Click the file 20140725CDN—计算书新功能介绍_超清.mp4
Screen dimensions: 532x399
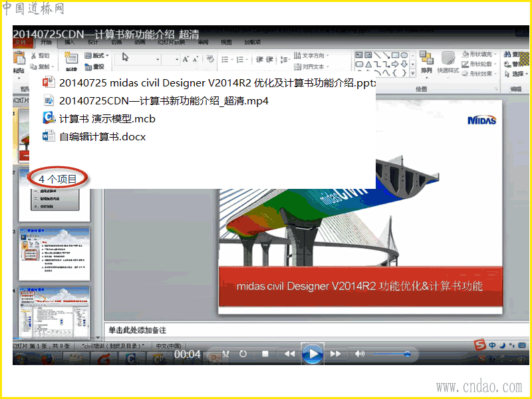point(156,101)
